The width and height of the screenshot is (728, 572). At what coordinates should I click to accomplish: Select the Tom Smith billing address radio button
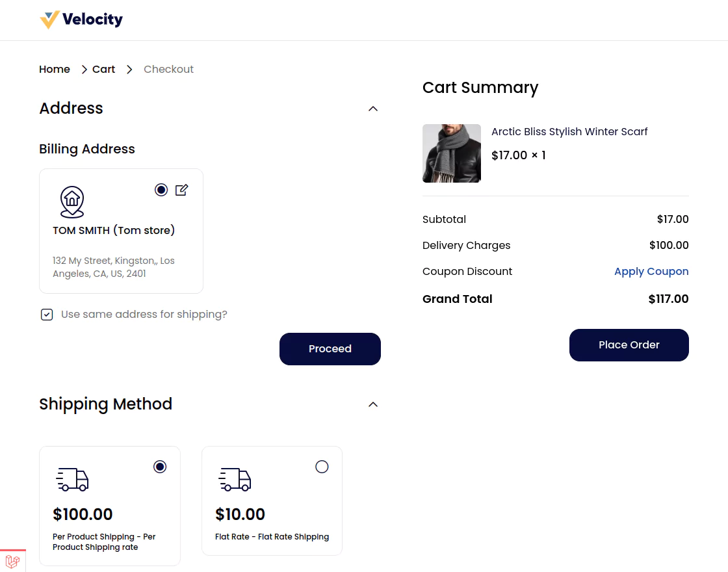tap(161, 190)
